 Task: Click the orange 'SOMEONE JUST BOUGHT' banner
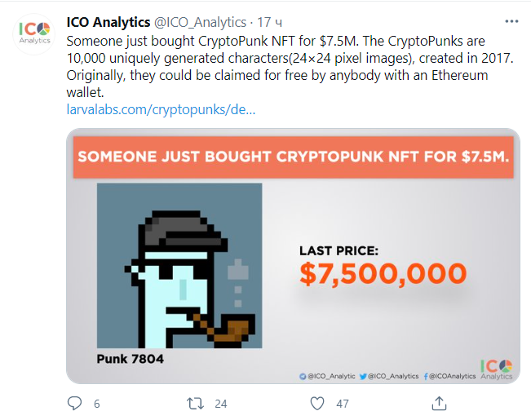coord(292,157)
